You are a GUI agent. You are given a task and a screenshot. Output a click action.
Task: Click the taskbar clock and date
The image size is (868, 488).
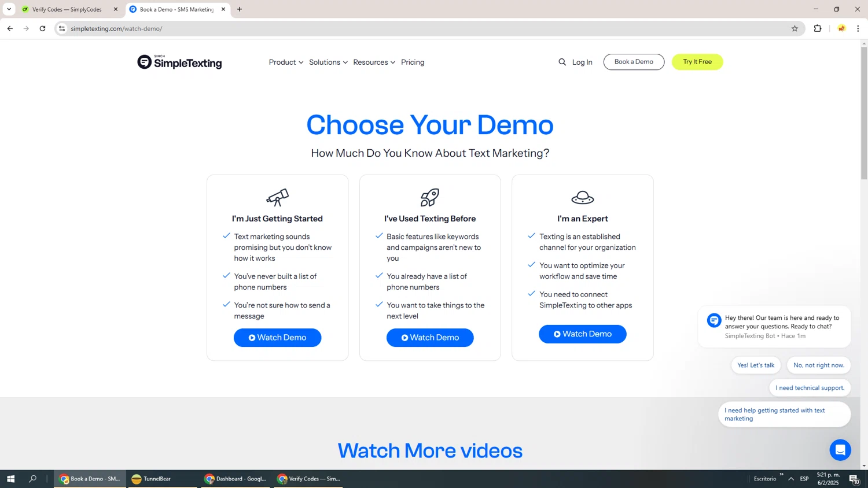point(828,479)
